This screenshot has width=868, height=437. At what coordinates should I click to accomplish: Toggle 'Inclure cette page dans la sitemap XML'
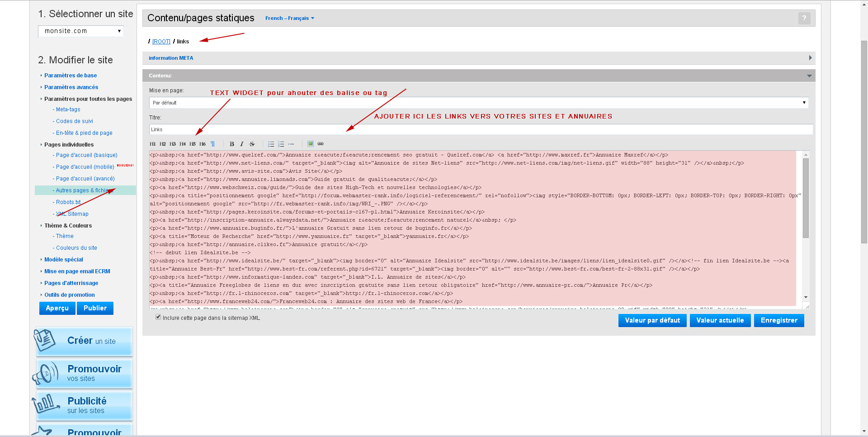(158, 317)
